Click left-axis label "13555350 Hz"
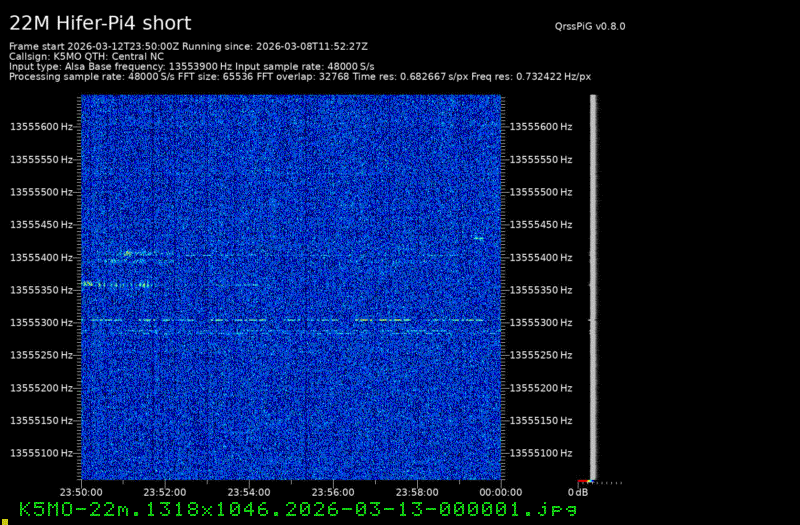Image resolution: width=800 pixels, height=525 pixels. click(41, 290)
